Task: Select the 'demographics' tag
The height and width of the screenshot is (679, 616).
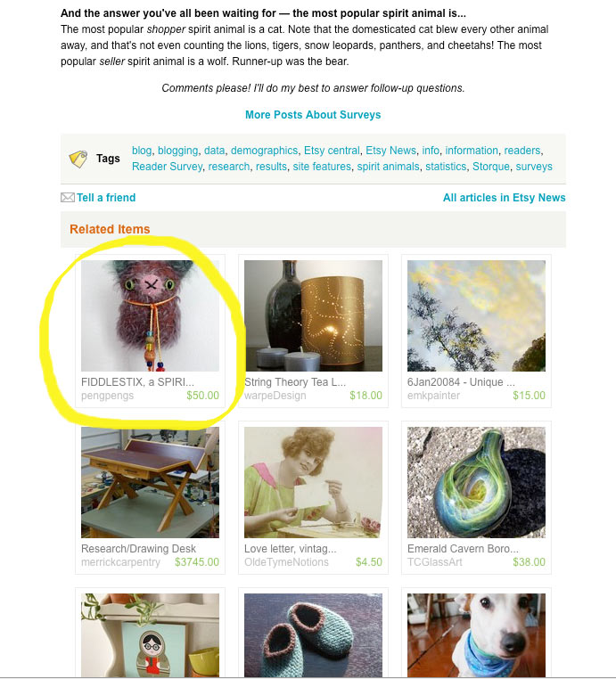Action: click(x=264, y=151)
